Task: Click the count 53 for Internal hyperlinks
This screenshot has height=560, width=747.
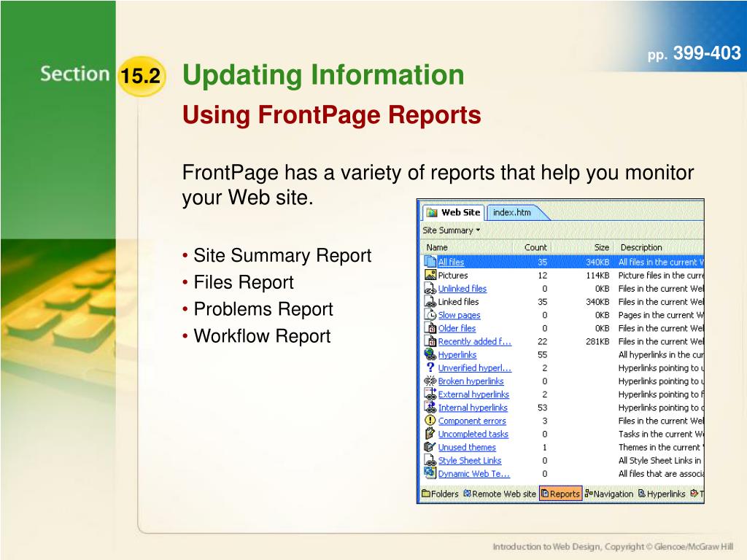Action: coord(542,408)
